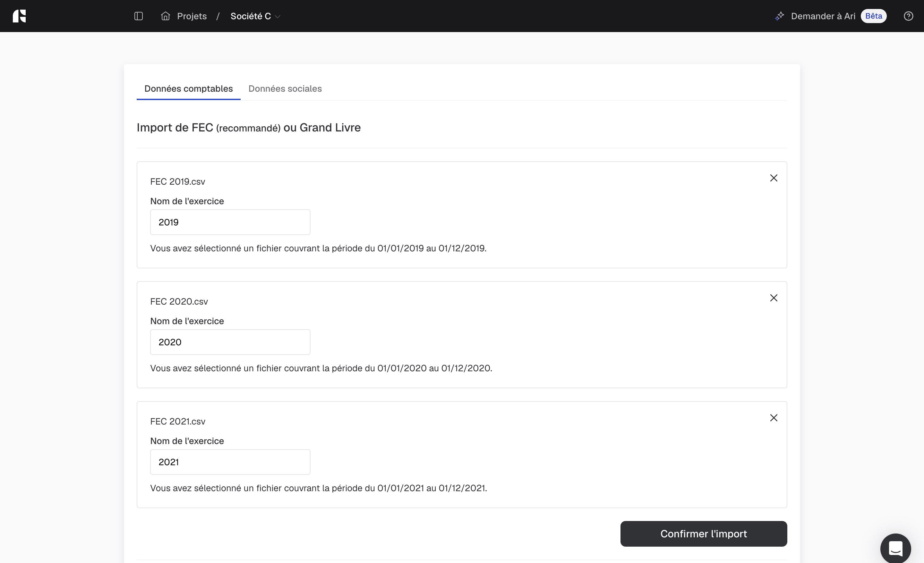924x563 pixels.
Task: Click the Import de FEC heading
Action: [249, 128]
